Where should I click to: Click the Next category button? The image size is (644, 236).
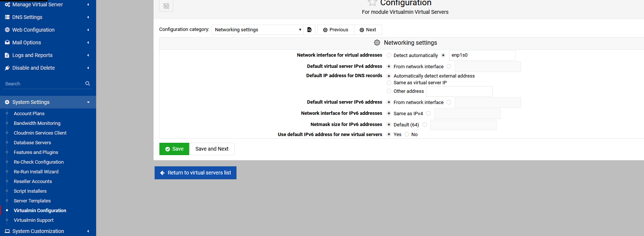(x=368, y=30)
